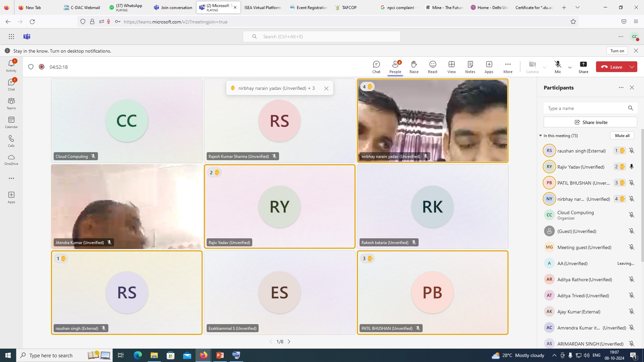Unmute the Mic in meeting toolbar
The height and width of the screenshot is (362, 644).
[x=558, y=67]
